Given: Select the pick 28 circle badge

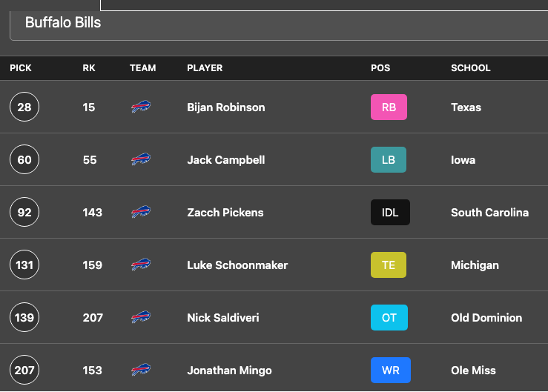Looking at the screenshot, I should point(24,107).
